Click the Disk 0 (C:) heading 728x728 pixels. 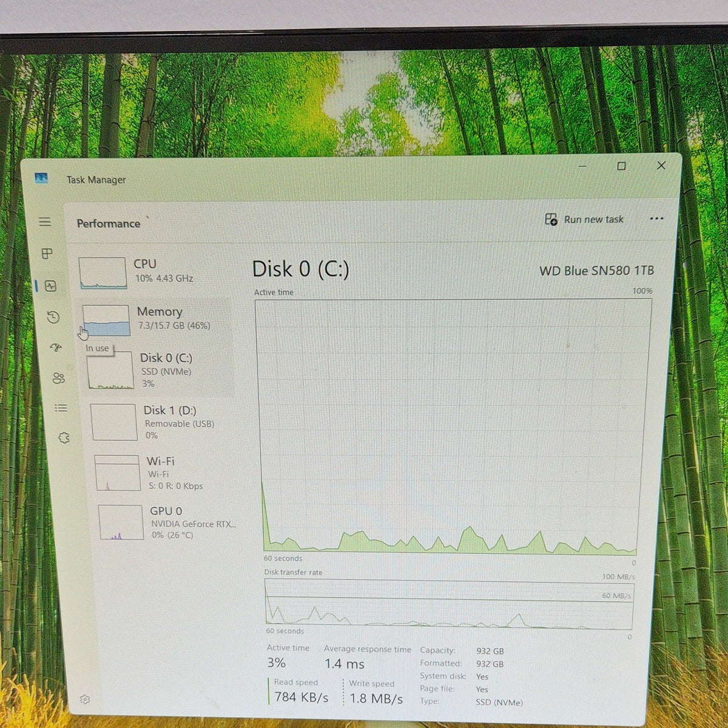(x=301, y=269)
